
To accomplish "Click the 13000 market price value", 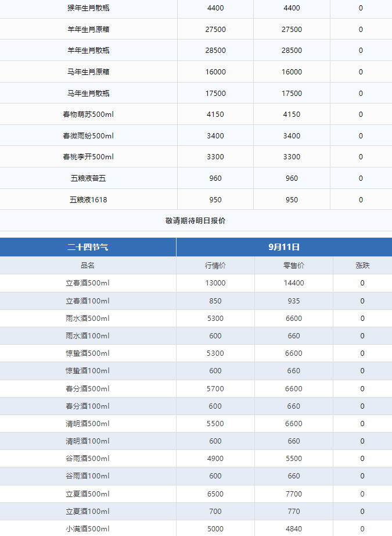I will tap(215, 283).
